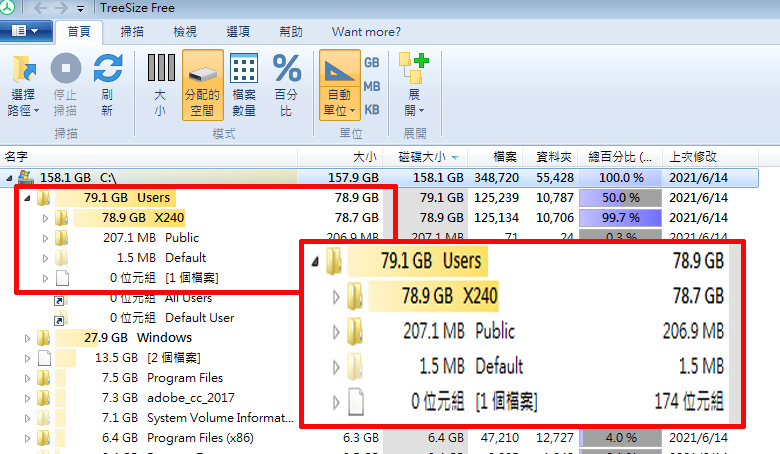Click the 100.0 % percentage bar
This screenshot has height=454, width=780.
[x=620, y=178]
